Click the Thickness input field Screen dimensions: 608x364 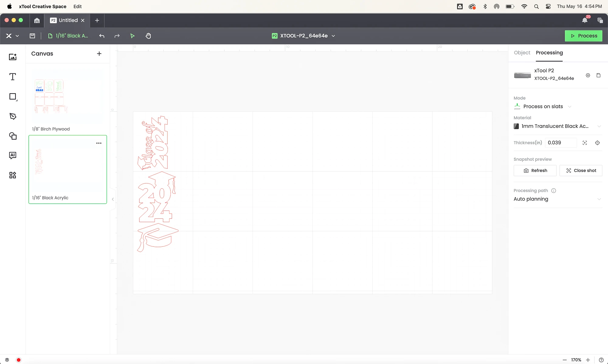coord(561,143)
